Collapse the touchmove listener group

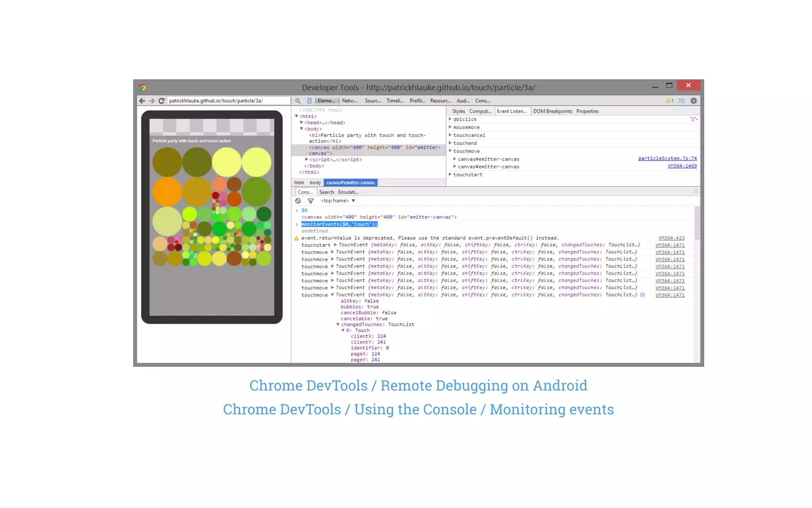[x=450, y=151]
